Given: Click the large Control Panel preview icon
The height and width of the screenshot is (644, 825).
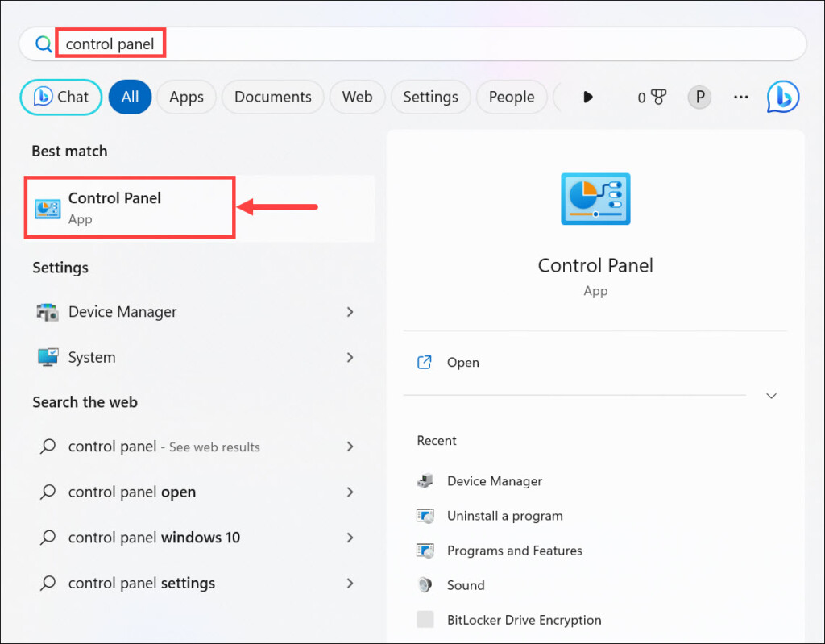Looking at the screenshot, I should (x=595, y=198).
